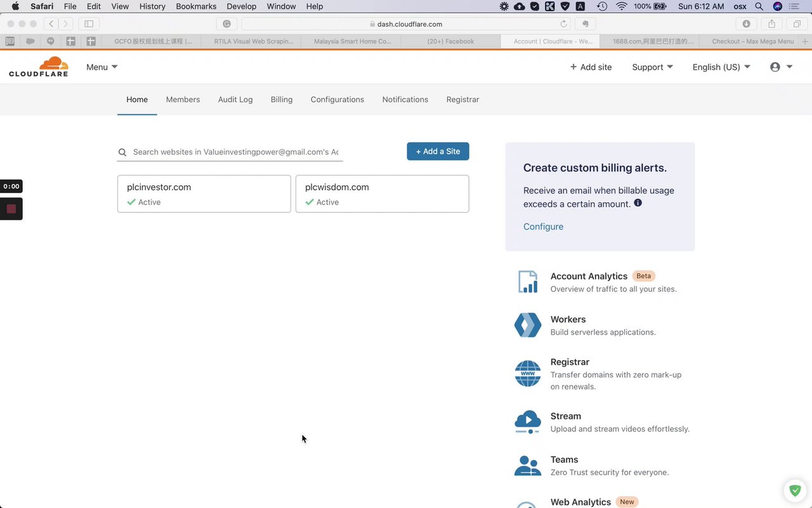Screen dimensions: 812x508
Task: Reload the page
Action: point(563,24)
